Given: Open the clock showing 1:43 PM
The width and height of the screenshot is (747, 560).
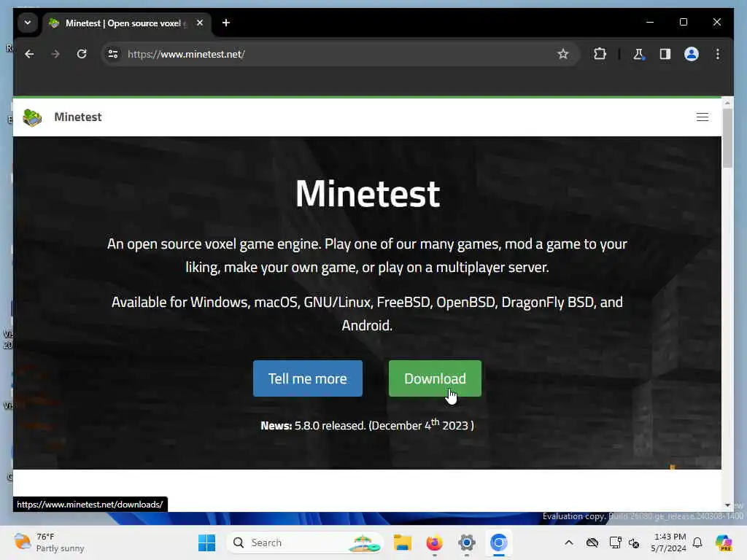Looking at the screenshot, I should coord(669,542).
